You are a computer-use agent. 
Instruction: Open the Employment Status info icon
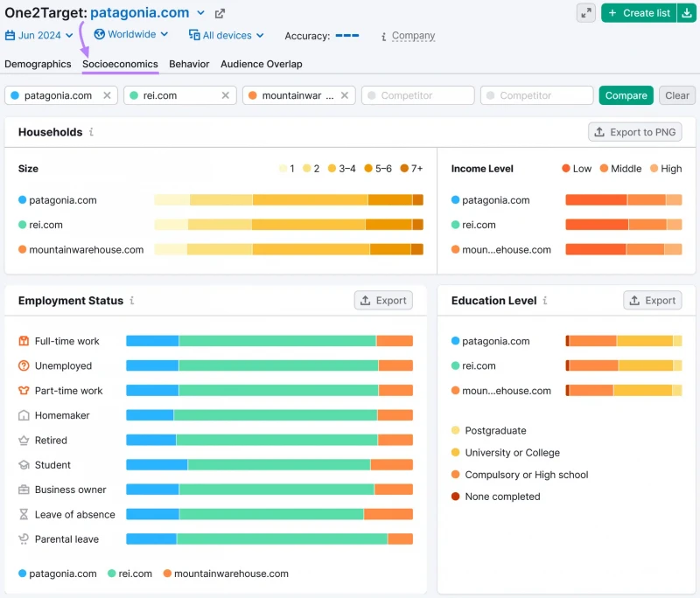click(x=132, y=301)
